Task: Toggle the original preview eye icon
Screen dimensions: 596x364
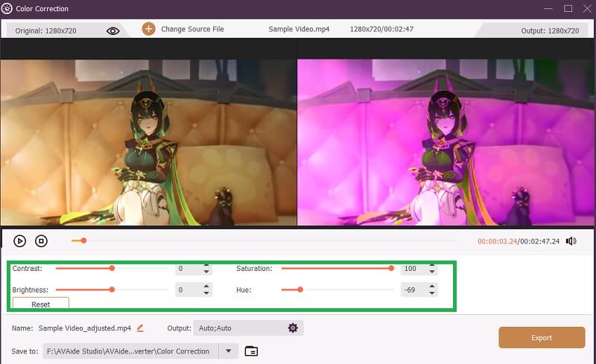Action: [x=113, y=31]
